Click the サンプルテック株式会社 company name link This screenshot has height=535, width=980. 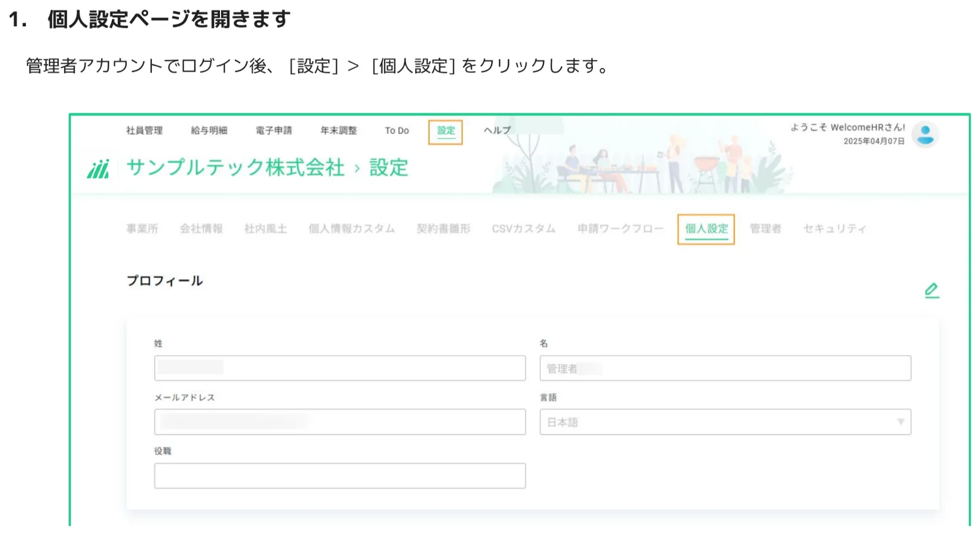(x=236, y=167)
